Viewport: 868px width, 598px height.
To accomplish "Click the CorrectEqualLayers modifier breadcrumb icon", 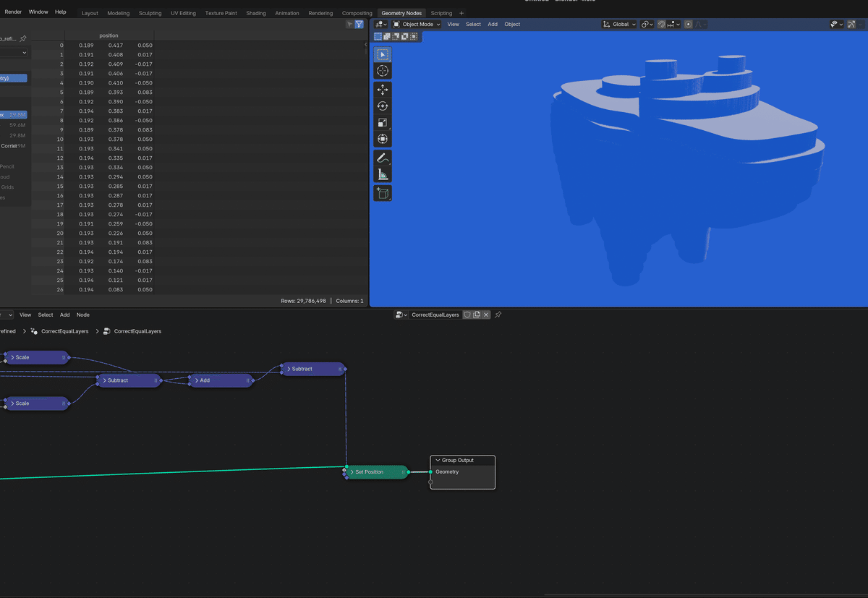I will coord(34,331).
